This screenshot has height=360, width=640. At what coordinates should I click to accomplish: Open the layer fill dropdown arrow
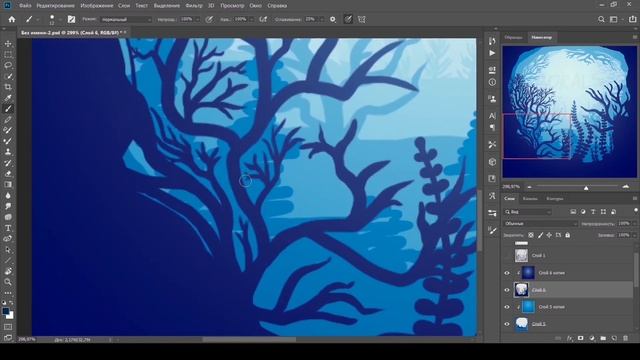tap(634, 235)
